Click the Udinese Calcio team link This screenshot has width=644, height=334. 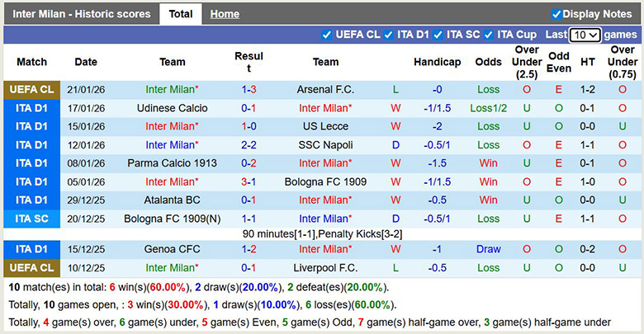172,108
